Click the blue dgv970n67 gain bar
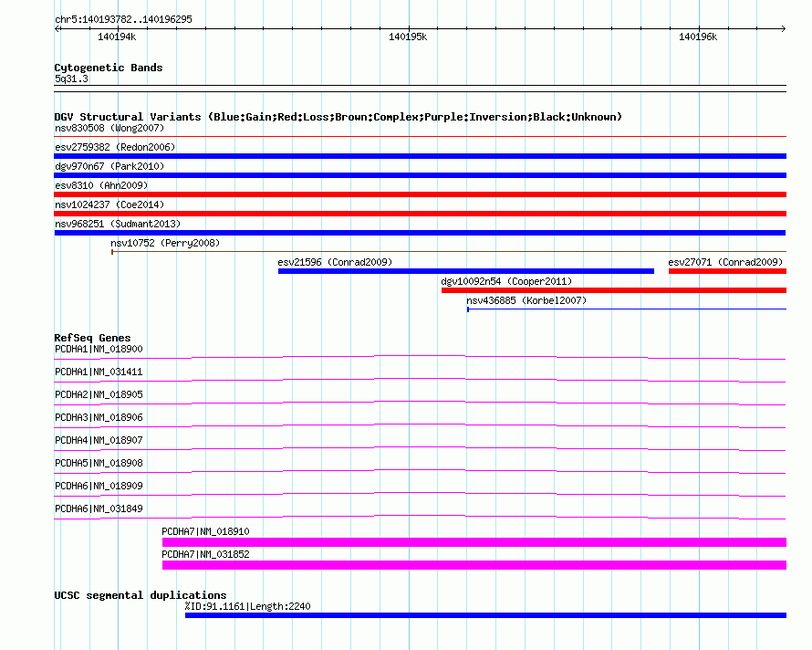The width and height of the screenshot is (812, 650). click(420, 175)
